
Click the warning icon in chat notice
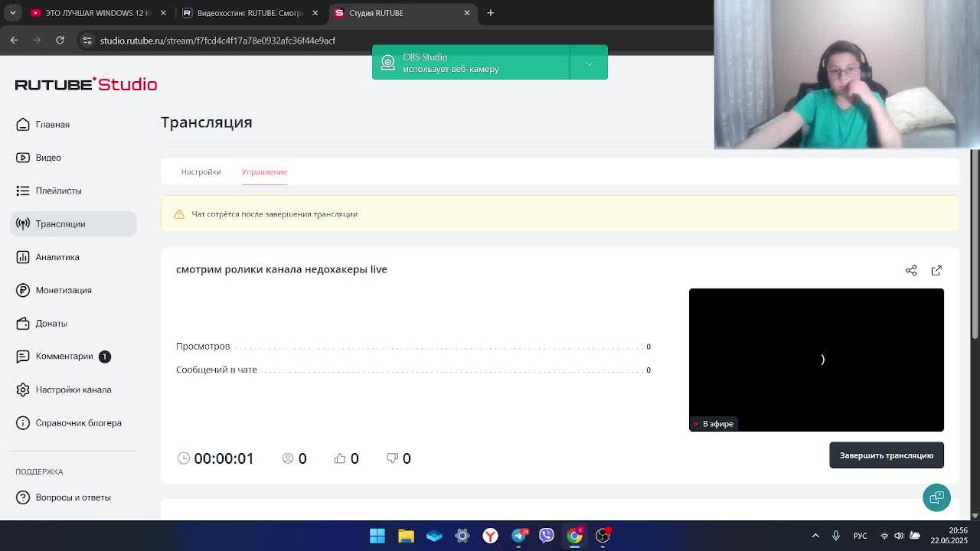pyautogui.click(x=179, y=214)
